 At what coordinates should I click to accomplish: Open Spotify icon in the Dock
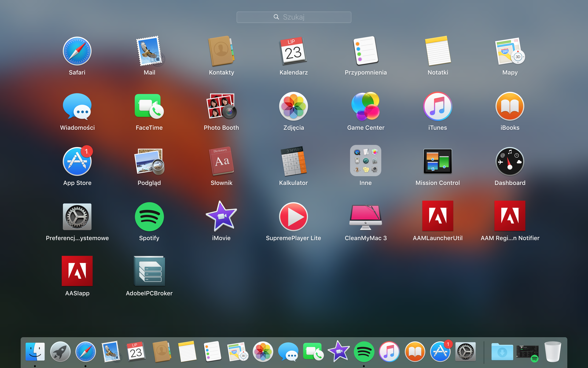pos(364,351)
